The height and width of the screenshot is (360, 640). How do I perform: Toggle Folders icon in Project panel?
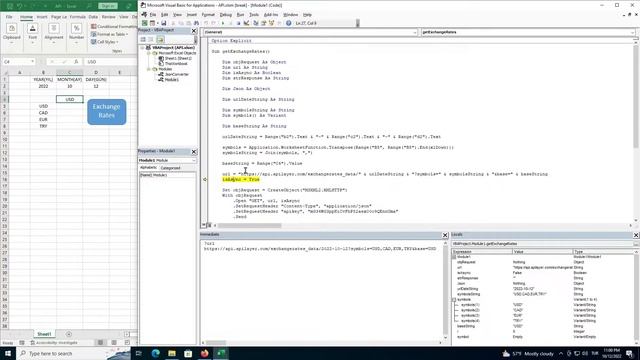tap(160, 40)
